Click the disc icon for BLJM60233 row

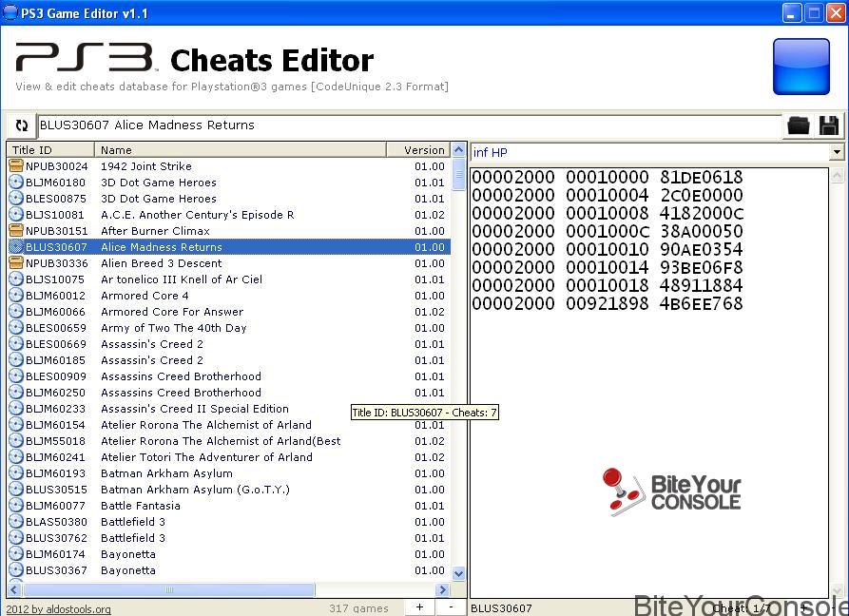(x=16, y=409)
